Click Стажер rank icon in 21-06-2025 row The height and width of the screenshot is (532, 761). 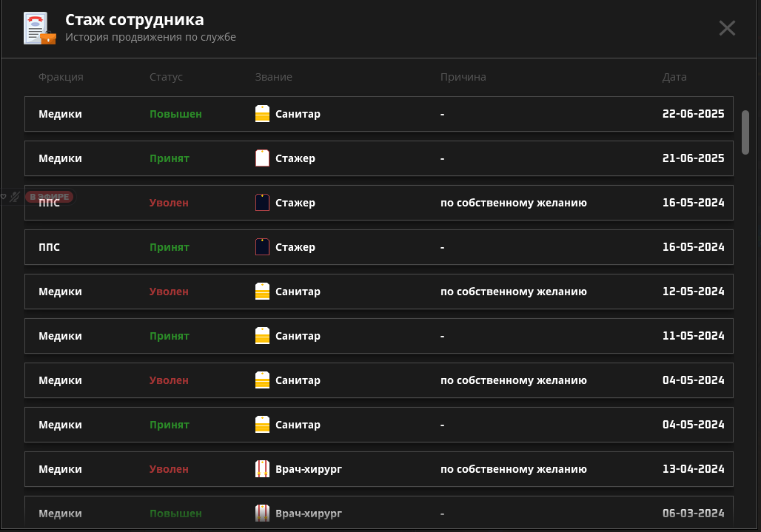pos(262,158)
